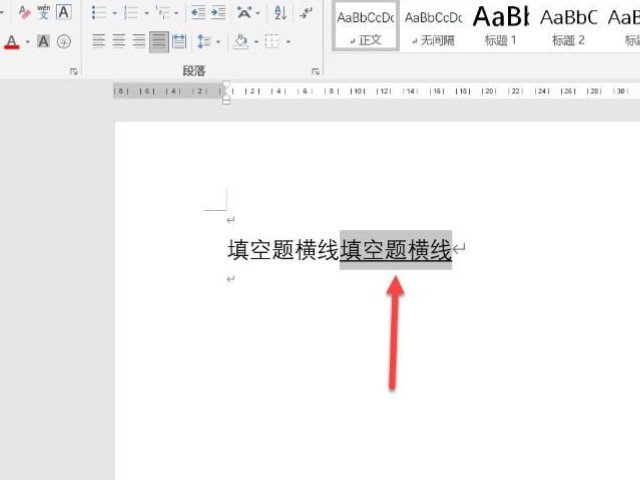
Task: Click the empty paragraph mark below the text
Action: tap(231, 279)
